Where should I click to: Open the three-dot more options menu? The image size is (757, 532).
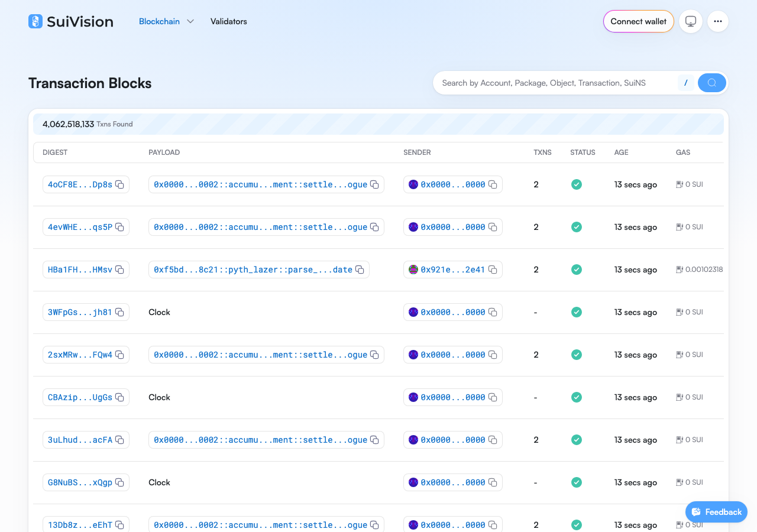(718, 21)
